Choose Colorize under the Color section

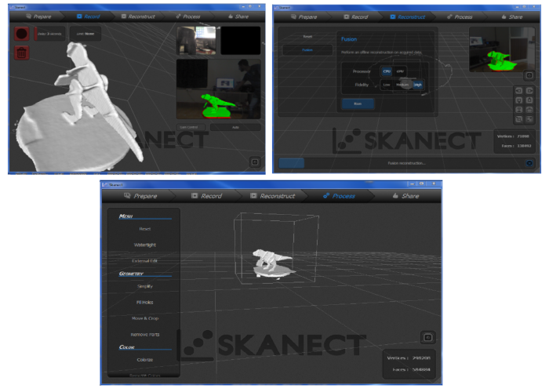coord(144,360)
